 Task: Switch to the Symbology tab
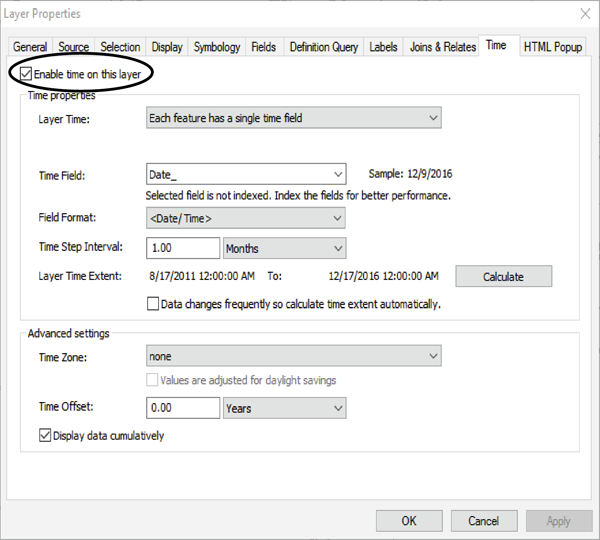coord(217,47)
